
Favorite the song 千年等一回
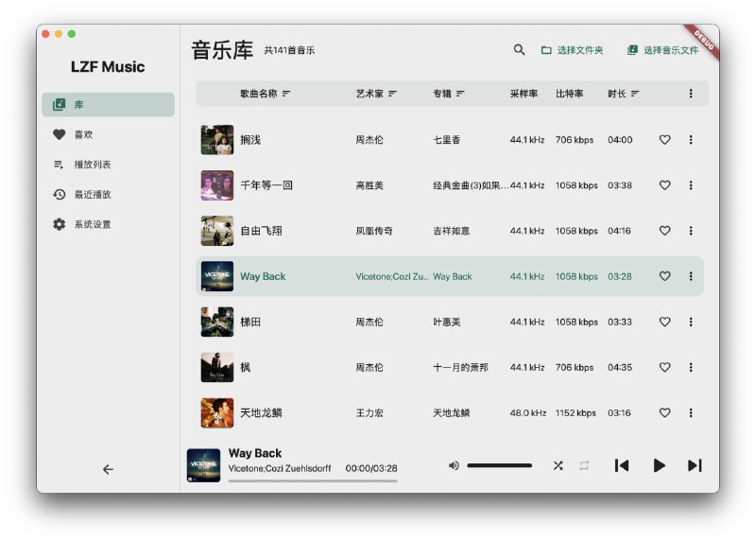[x=664, y=185]
